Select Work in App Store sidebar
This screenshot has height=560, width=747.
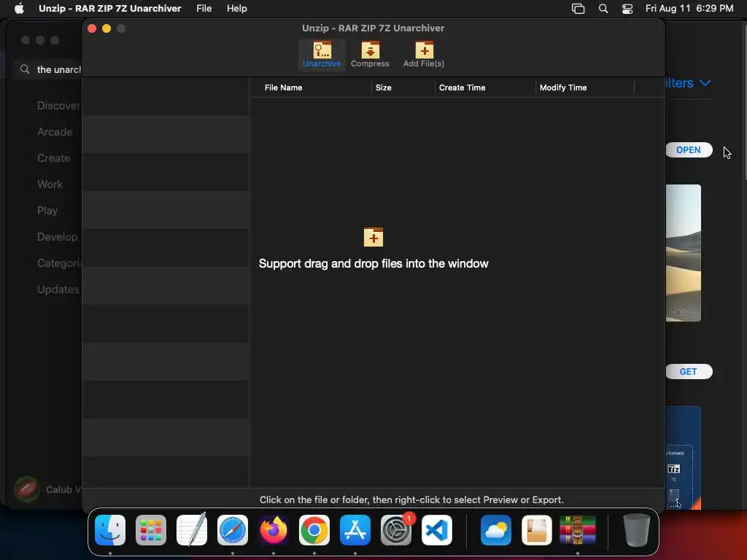(x=50, y=184)
